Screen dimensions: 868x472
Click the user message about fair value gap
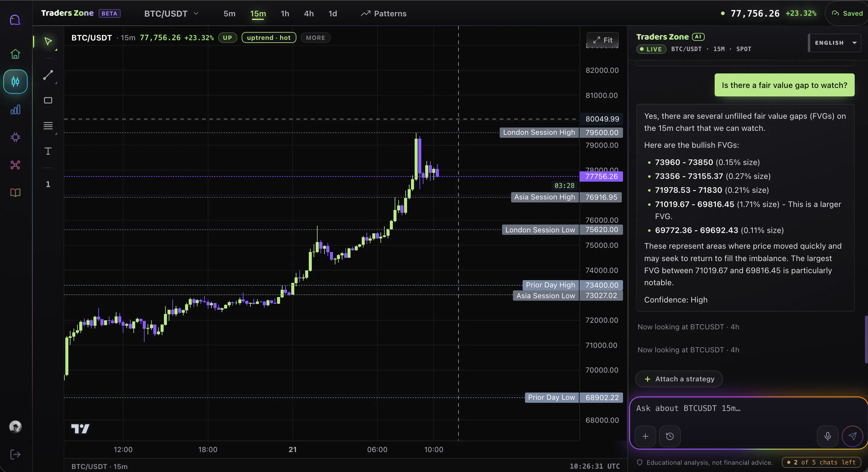[x=785, y=85]
